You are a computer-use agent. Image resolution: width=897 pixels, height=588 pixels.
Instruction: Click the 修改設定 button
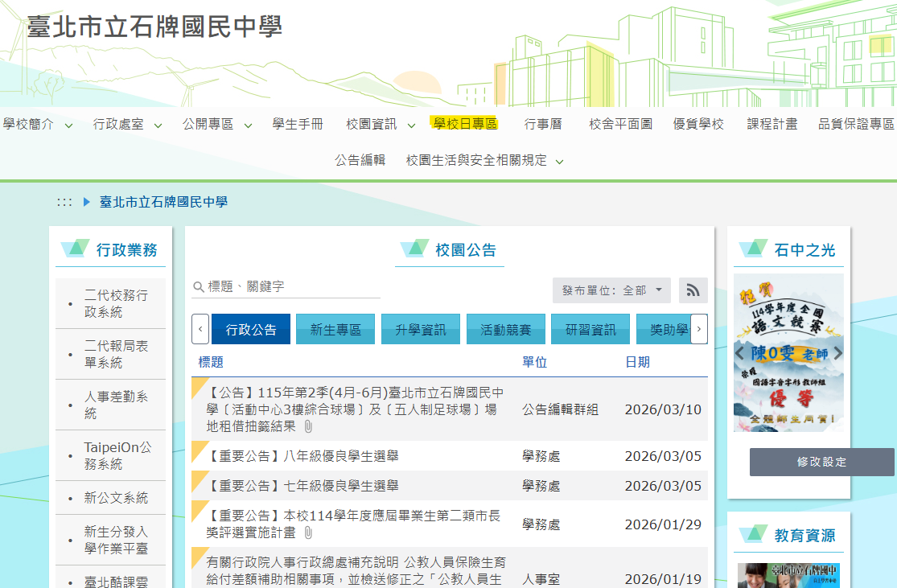(821, 463)
